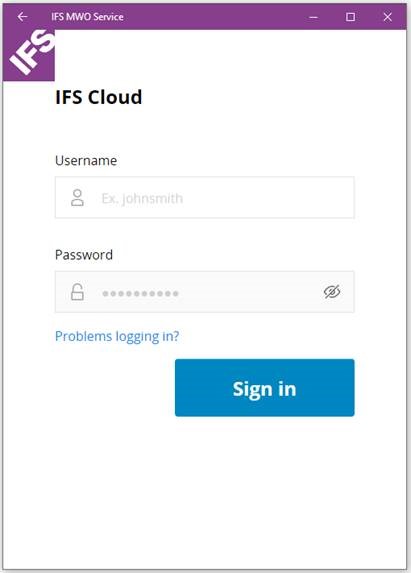Click the user silhouette icon in Username field
This screenshot has height=573, width=411.
[77, 198]
